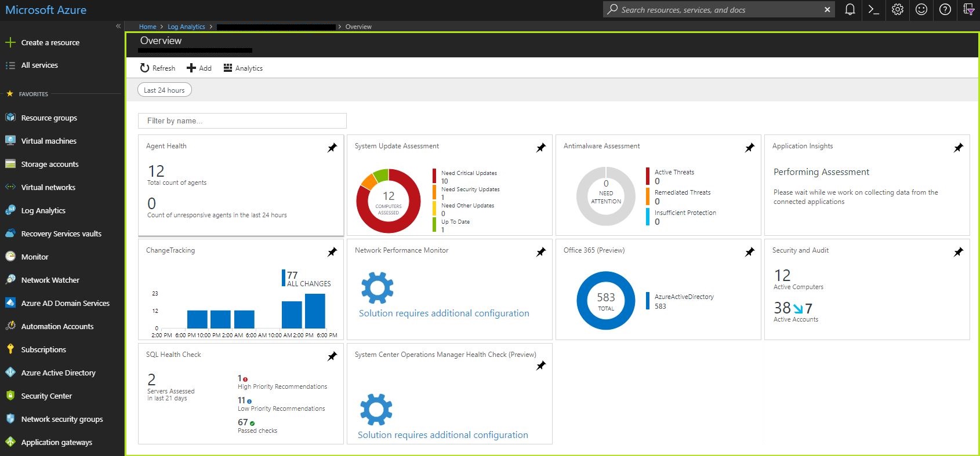
Task: Open Analytics from the toolbar
Action: 244,68
